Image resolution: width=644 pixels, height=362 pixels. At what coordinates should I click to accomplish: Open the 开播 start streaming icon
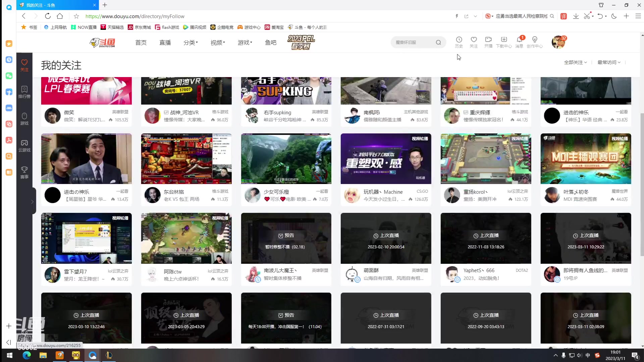pyautogui.click(x=488, y=42)
